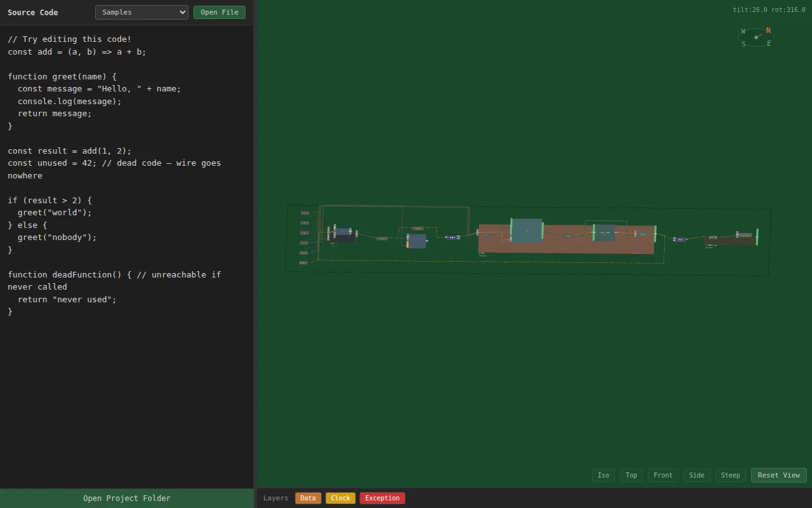Viewport: 812px width, 508px height.
Task: Click line 'greet("world");'
Action: (x=55, y=213)
